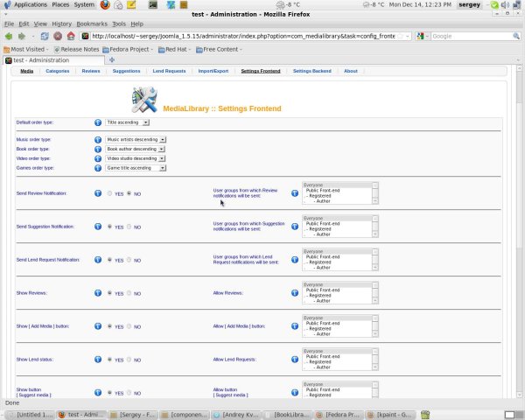This screenshot has width=525, height=420.
Task: Select YES for Send Suggestion Notification
Action: [109, 227]
